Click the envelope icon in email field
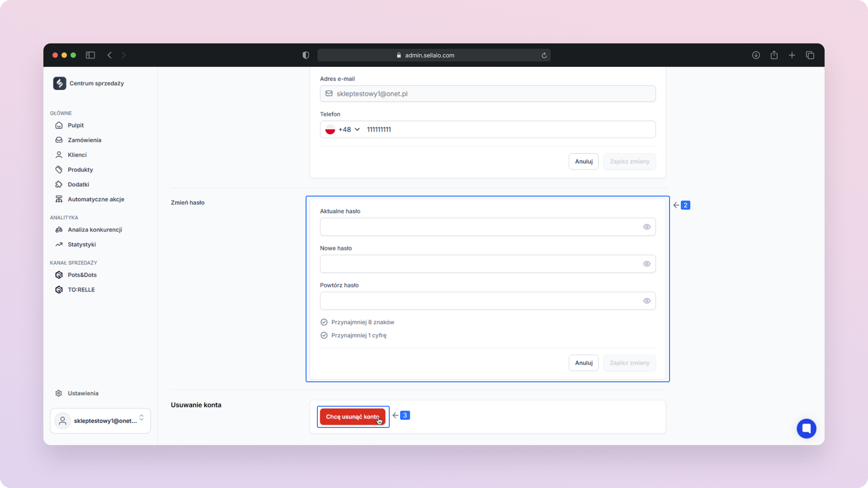Screen dimensions: 868x488 tap(329, 94)
